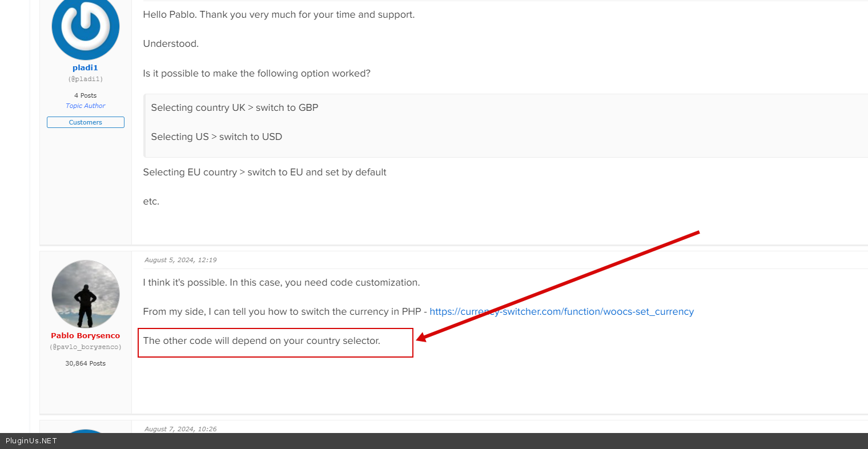Click the Customers badge button
868x449 pixels.
85,122
